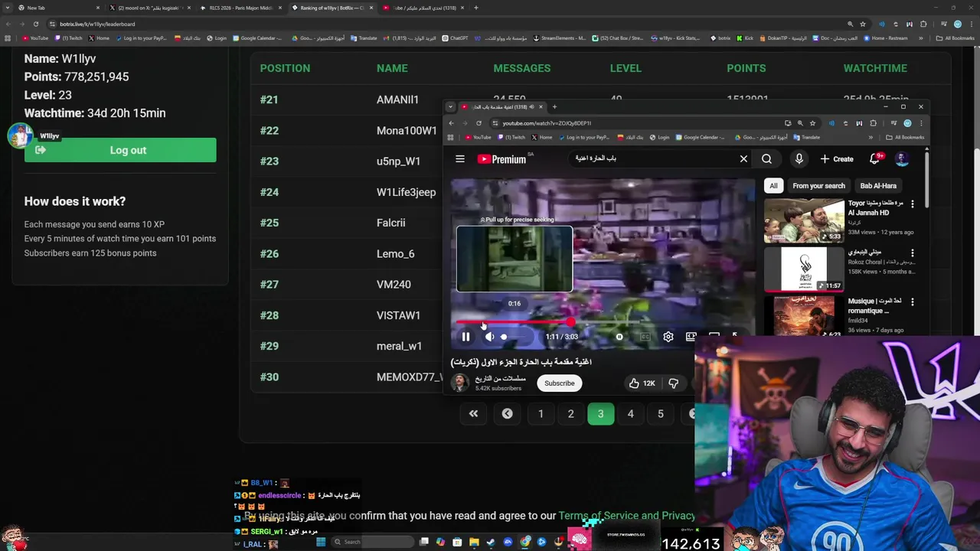Open leaderboard page 5
This screenshot has width=980, height=551.
660,414
